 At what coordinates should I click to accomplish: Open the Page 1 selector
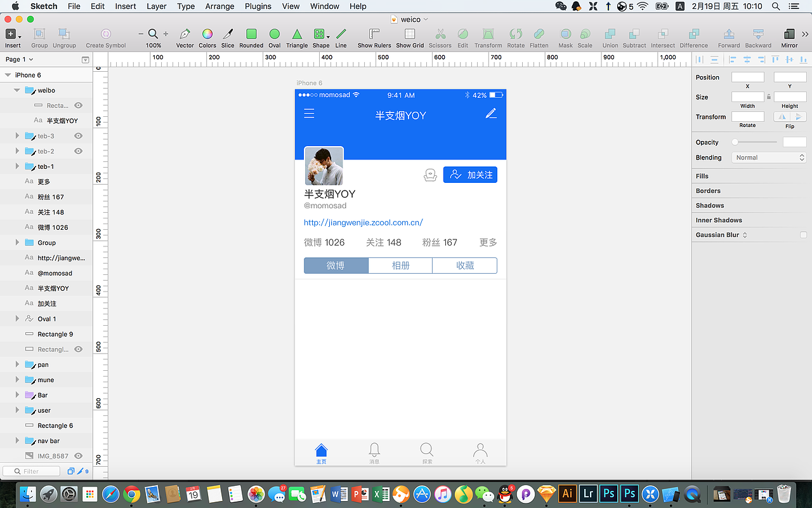pyautogui.click(x=19, y=59)
